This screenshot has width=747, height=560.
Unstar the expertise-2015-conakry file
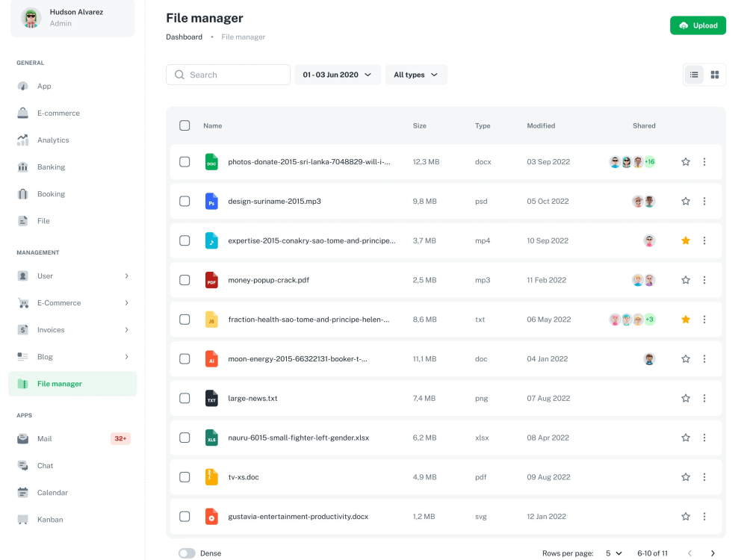[x=686, y=240]
